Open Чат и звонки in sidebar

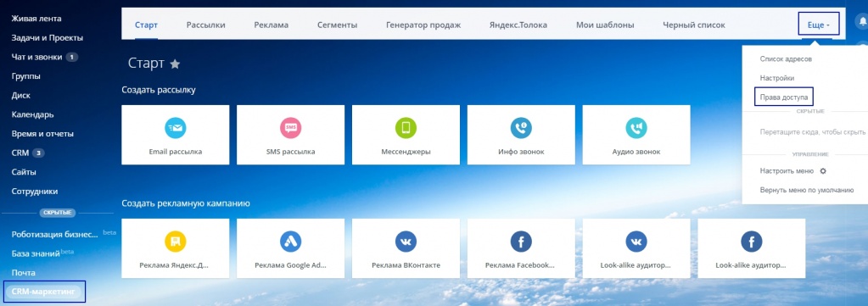(x=36, y=57)
